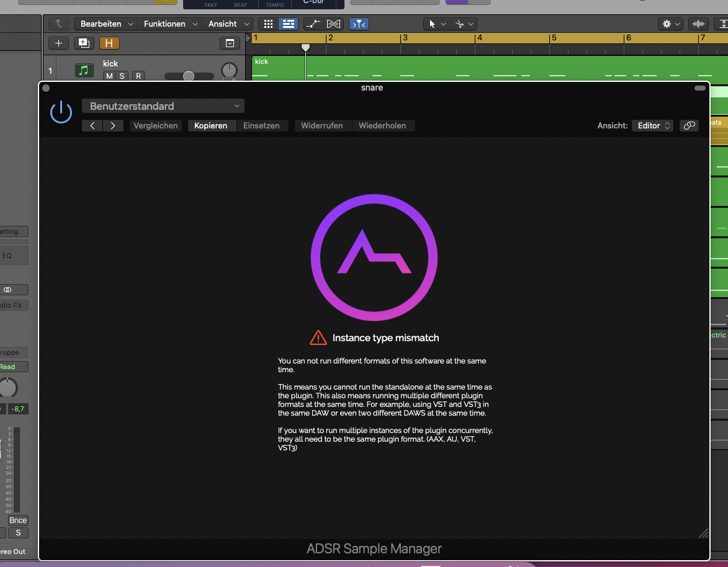
Task: Click the kick track instrument icon
Action: point(84,70)
